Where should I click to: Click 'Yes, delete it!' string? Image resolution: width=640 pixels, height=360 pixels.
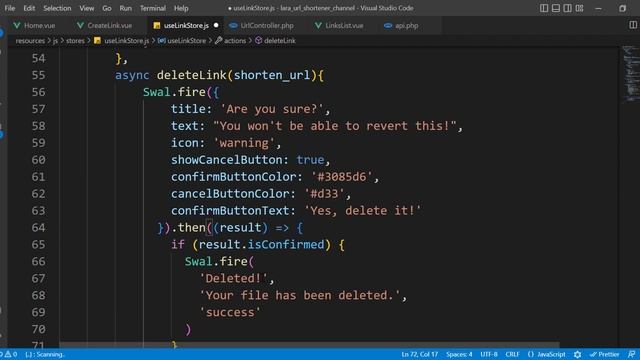[x=362, y=211]
